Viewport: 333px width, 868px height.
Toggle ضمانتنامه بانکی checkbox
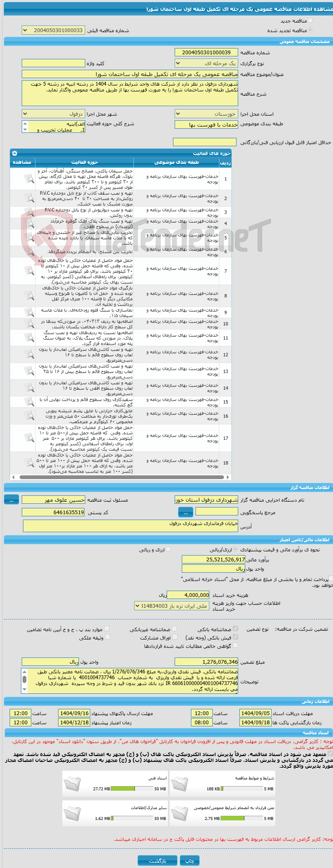click(x=236, y=629)
